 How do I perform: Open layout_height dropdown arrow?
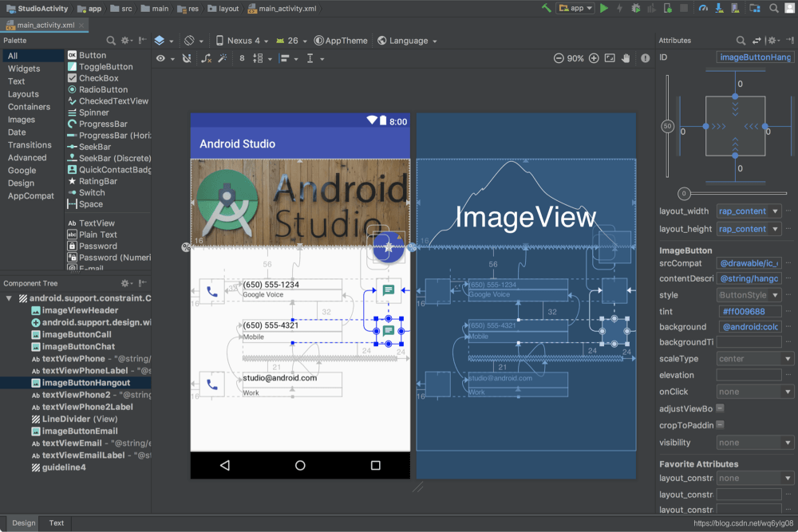pyautogui.click(x=775, y=229)
